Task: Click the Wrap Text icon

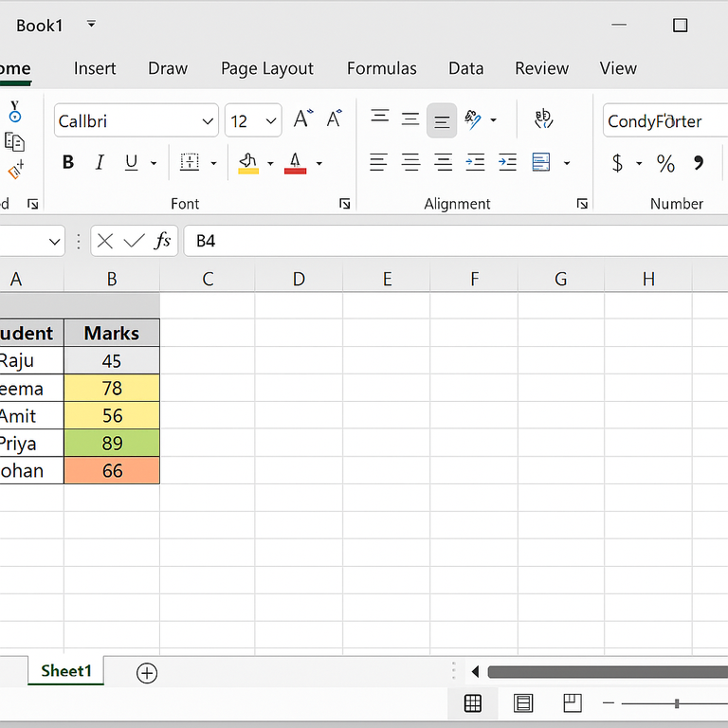Action: coord(543,118)
